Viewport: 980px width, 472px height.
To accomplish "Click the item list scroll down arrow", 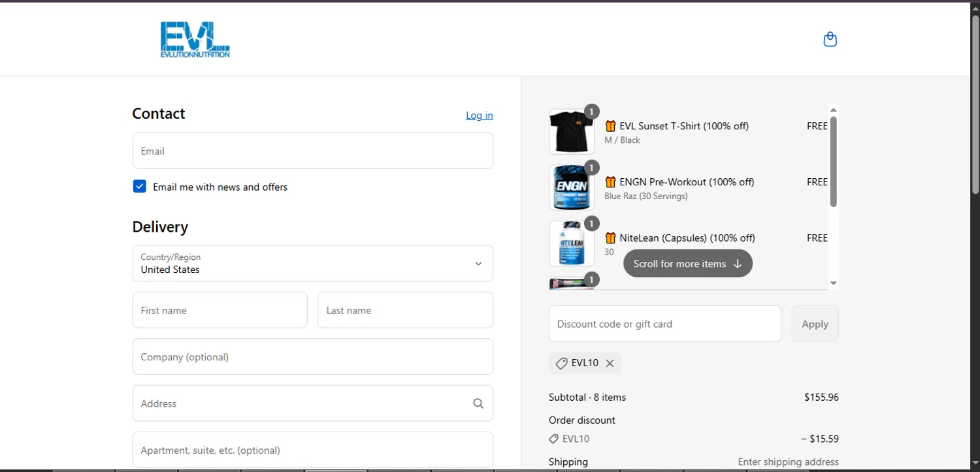I will (x=833, y=283).
